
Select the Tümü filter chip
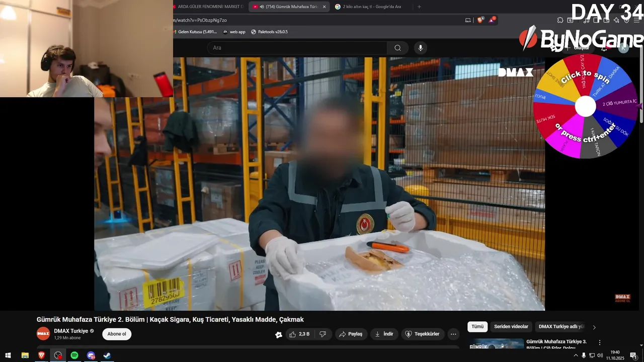[477, 327]
